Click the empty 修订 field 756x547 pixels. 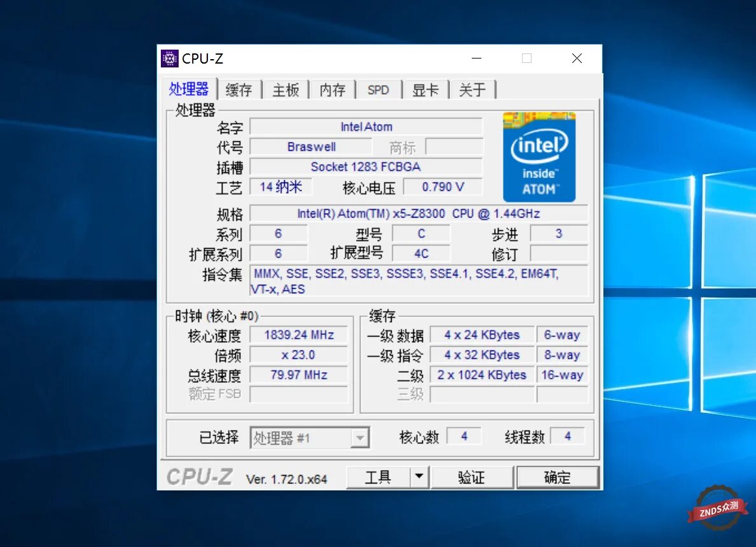point(559,254)
